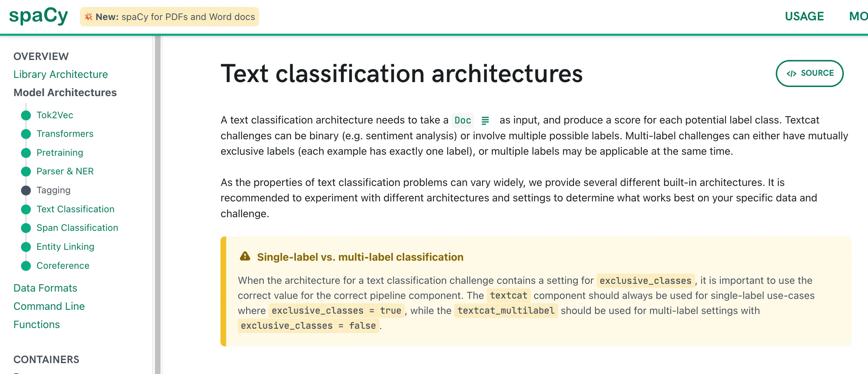The height and width of the screenshot is (374, 868).
Task: Open the Source button
Action: click(x=809, y=73)
